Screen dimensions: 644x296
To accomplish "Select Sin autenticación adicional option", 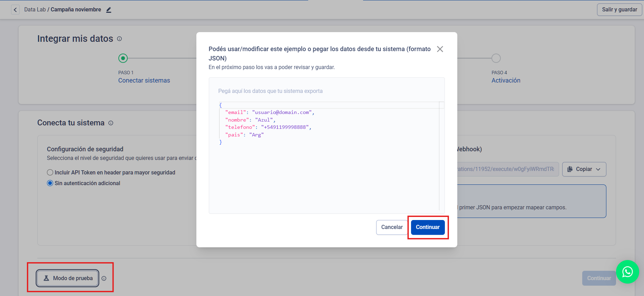I will click(x=50, y=183).
